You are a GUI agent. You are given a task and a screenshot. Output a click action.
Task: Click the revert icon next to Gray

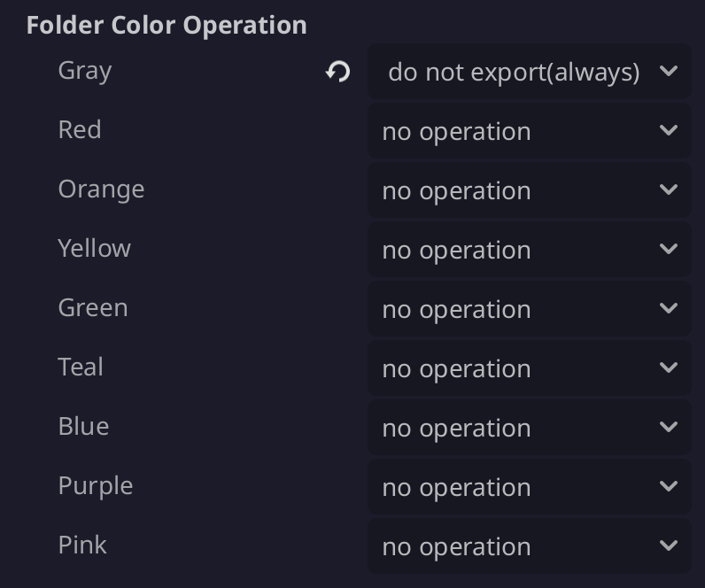click(337, 72)
